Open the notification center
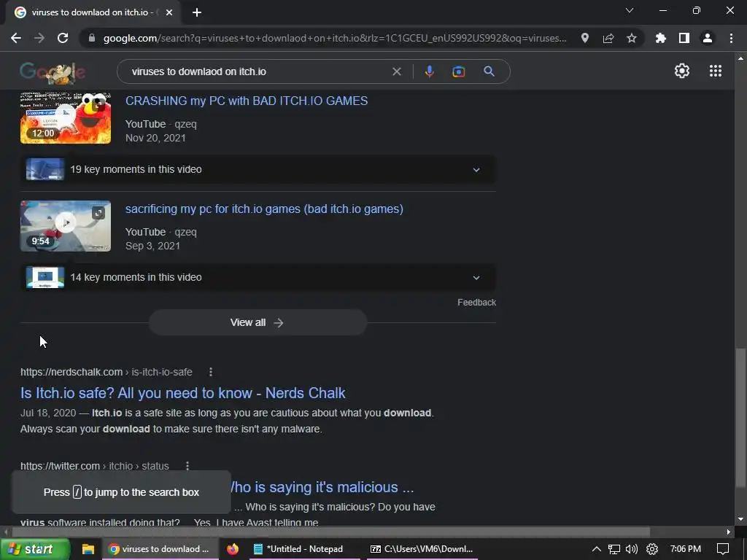Viewport: 747px width, 560px height. tap(723, 549)
